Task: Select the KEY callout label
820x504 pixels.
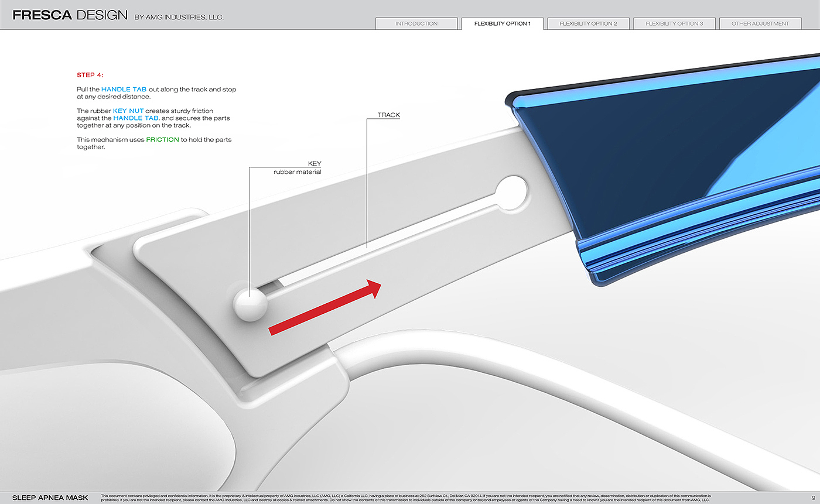Action: (315, 164)
